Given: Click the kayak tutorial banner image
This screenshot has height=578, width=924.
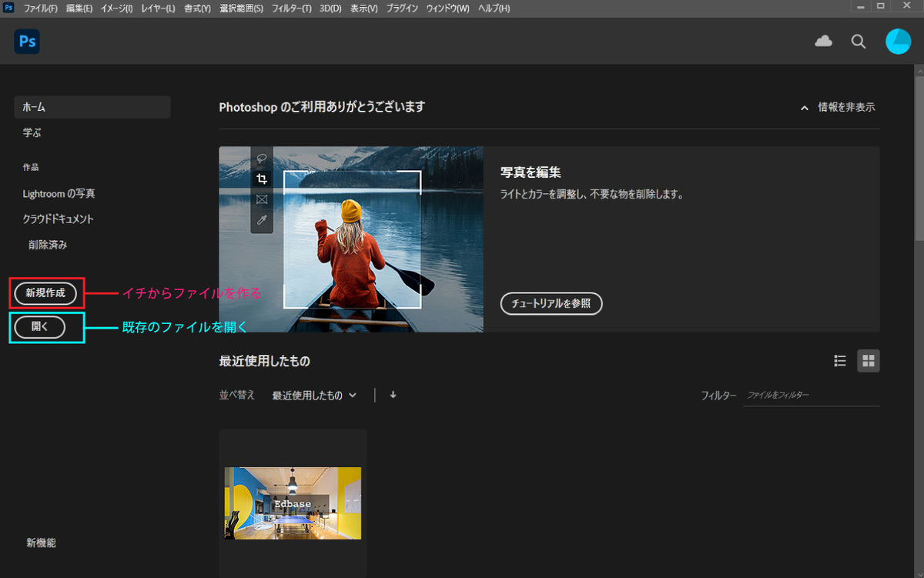Looking at the screenshot, I should point(351,239).
